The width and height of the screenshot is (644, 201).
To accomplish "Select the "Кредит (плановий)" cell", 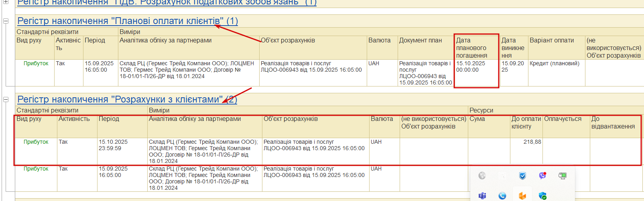I will tap(557, 73).
